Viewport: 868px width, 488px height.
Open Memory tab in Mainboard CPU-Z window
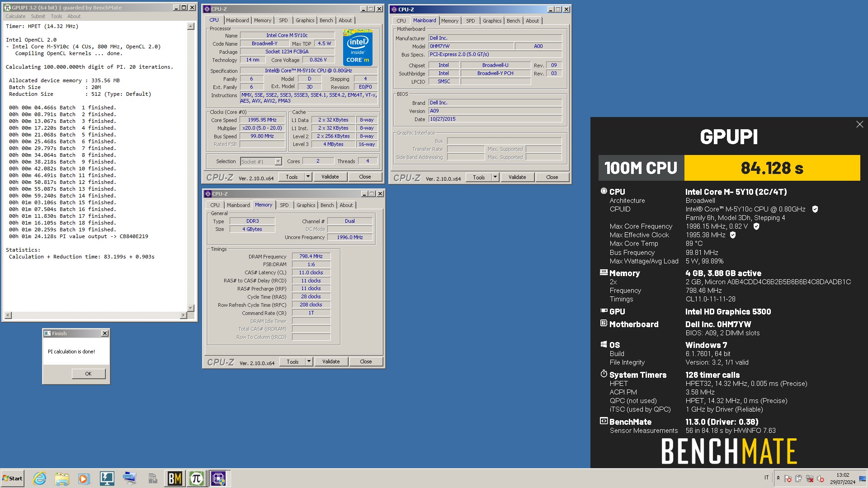point(450,21)
